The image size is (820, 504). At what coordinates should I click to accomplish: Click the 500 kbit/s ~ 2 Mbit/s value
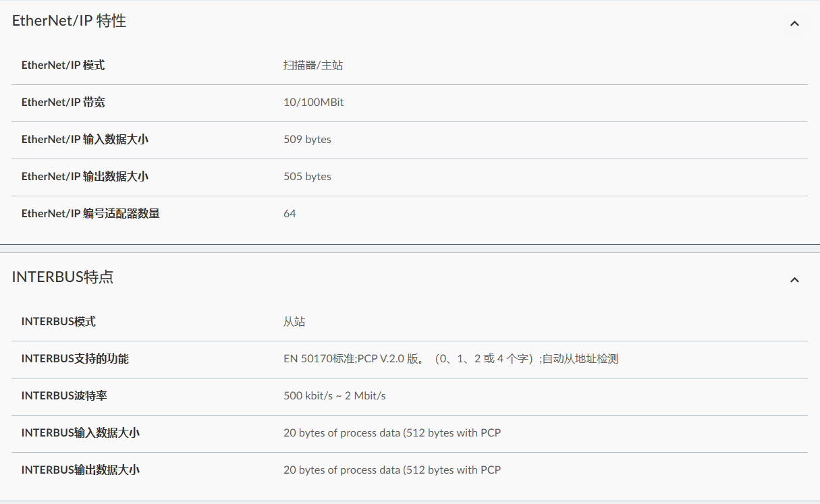click(334, 396)
